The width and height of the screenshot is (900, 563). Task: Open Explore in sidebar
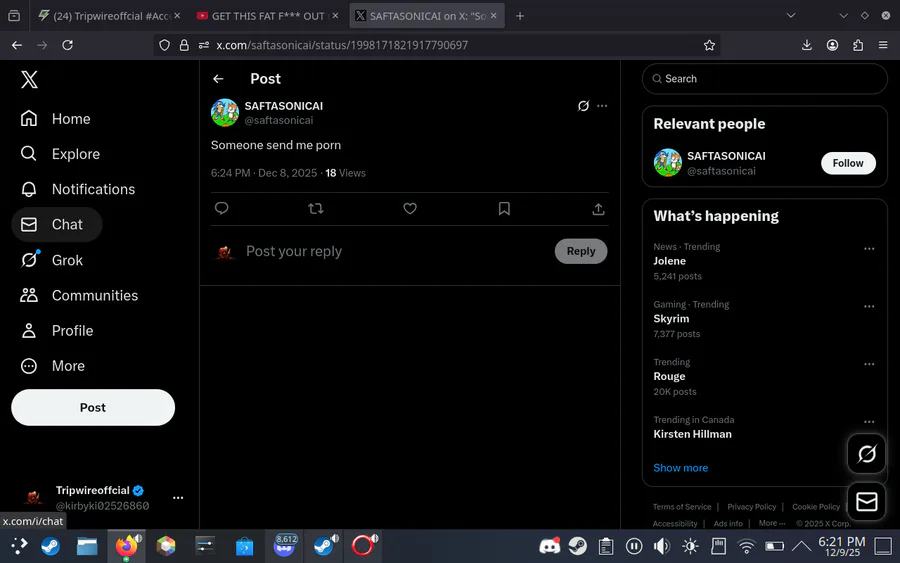click(x=60, y=154)
